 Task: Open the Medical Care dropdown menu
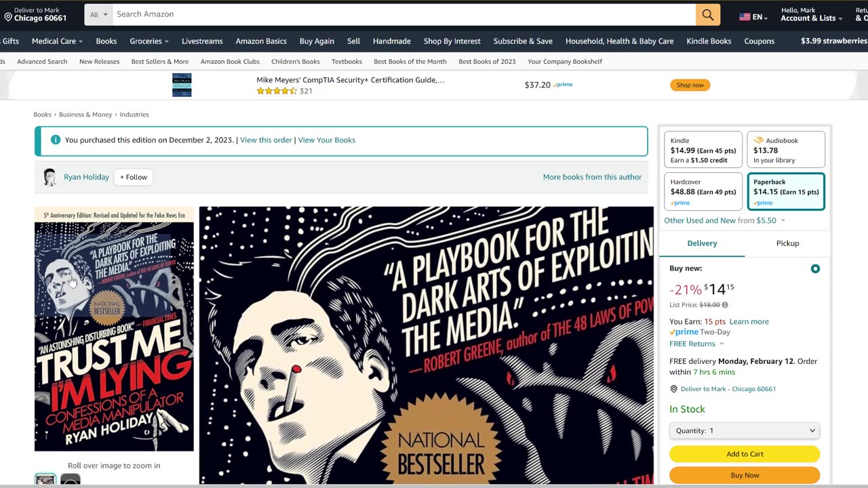click(57, 41)
